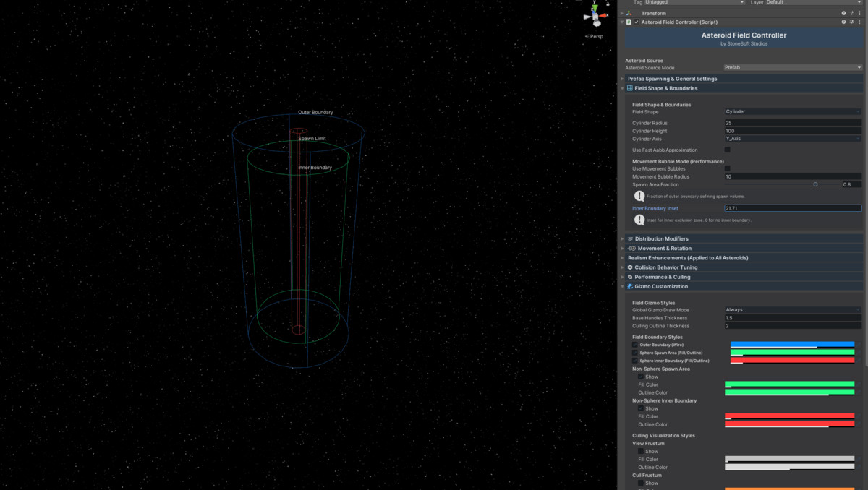This screenshot has width=868, height=490.
Task: Click the Cylinder Radius value field
Action: [x=793, y=123]
